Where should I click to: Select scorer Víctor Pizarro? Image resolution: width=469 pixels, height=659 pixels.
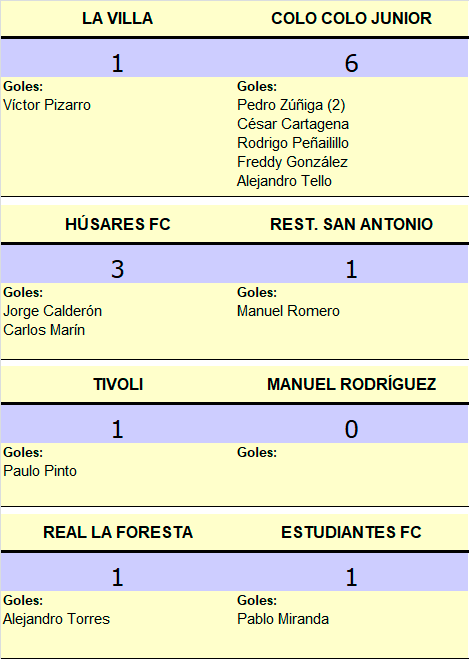click(47, 105)
